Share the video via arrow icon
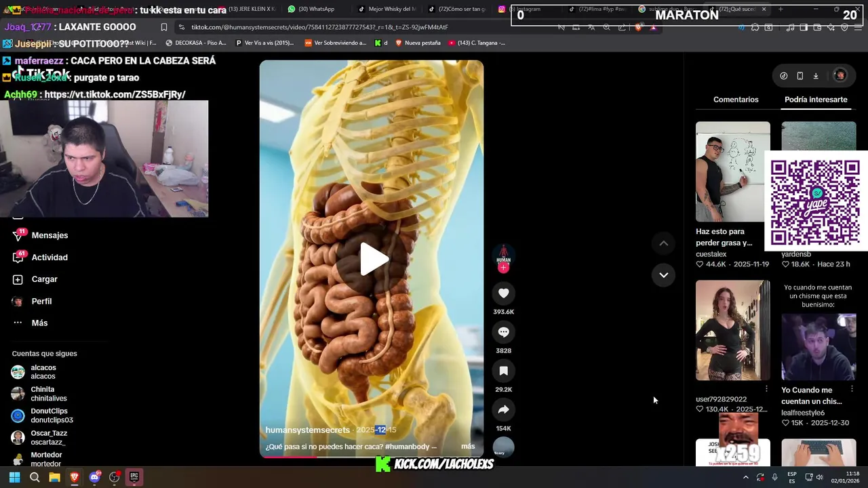 pyautogui.click(x=503, y=409)
